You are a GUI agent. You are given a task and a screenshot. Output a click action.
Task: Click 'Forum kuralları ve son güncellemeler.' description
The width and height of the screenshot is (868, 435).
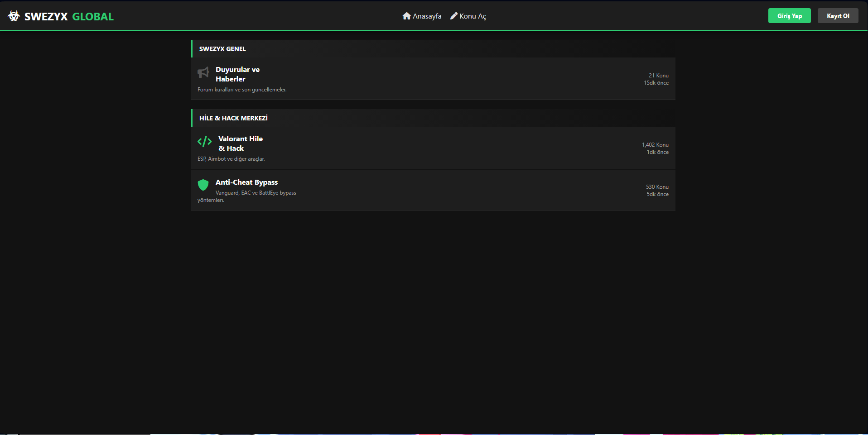pyautogui.click(x=242, y=90)
